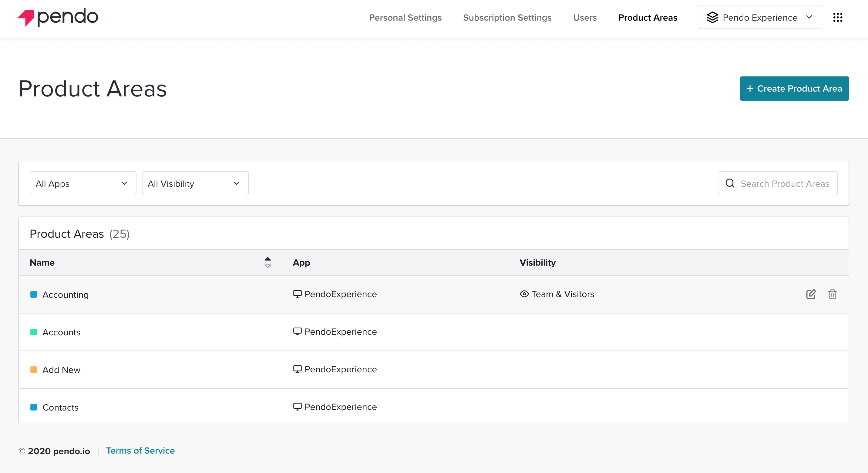Image resolution: width=868 pixels, height=473 pixels.
Task: Click the eye icon next to Team & Visitors
Action: tap(524, 294)
